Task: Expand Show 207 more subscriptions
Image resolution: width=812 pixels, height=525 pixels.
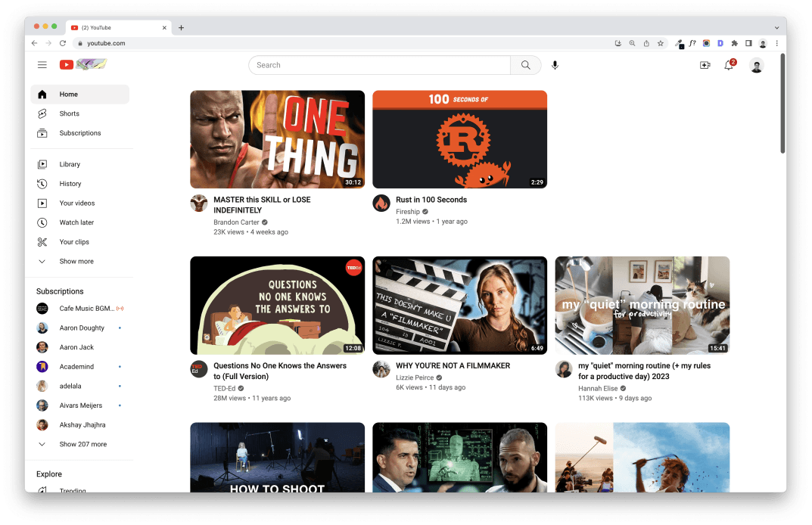Action: tap(82, 444)
